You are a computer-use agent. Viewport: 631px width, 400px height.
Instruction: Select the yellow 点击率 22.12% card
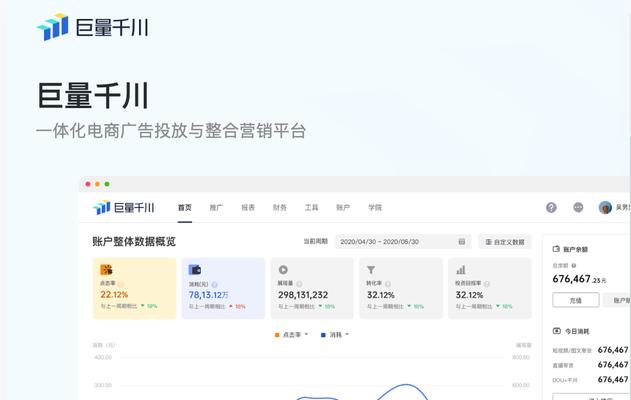134,288
